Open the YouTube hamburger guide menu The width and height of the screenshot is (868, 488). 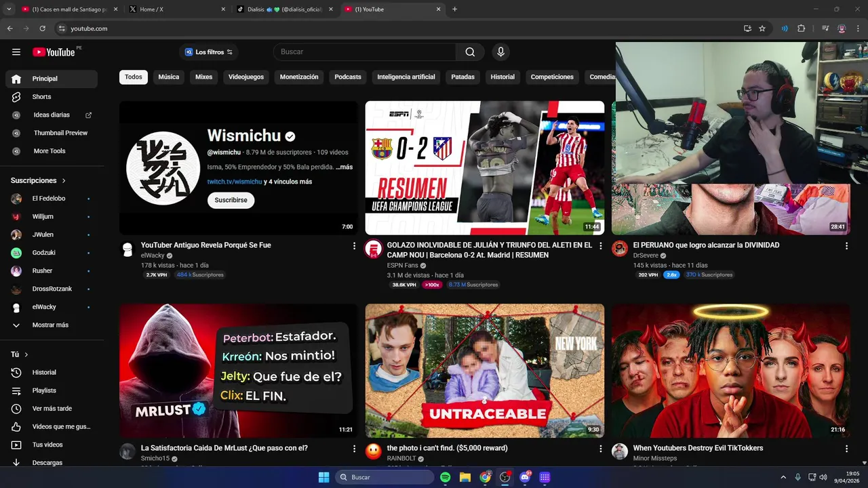tap(16, 52)
